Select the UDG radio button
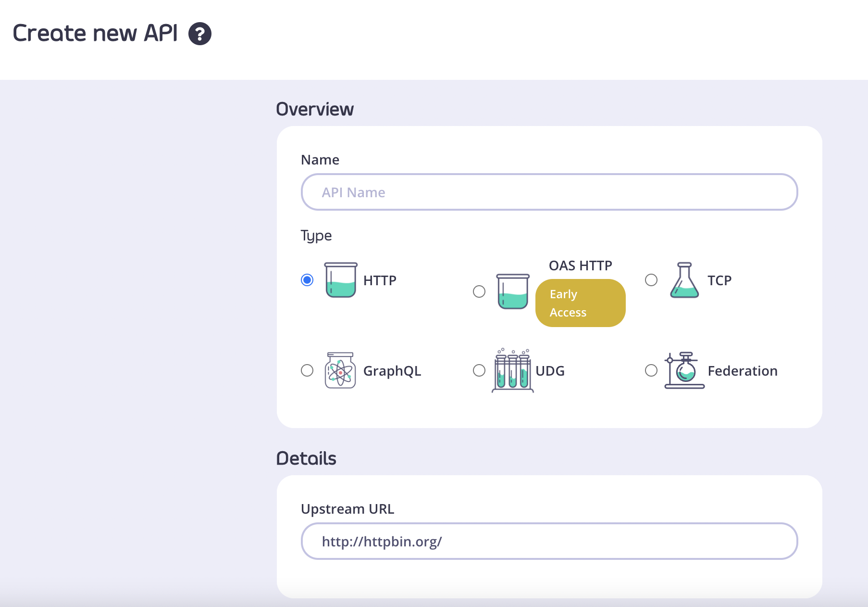Screen dimensions: 868x607 click(479, 370)
